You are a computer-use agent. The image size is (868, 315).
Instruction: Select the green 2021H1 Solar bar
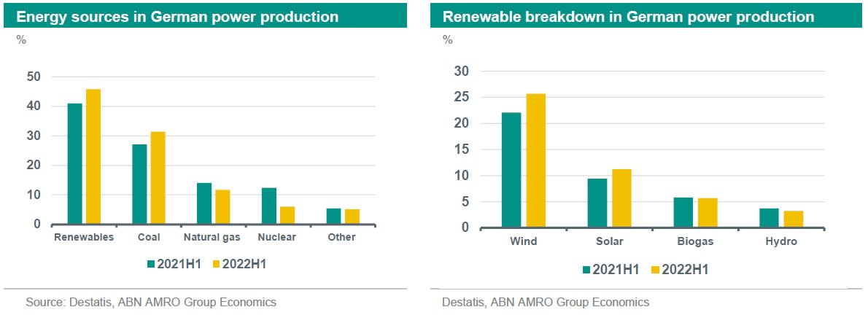click(x=597, y=203)
